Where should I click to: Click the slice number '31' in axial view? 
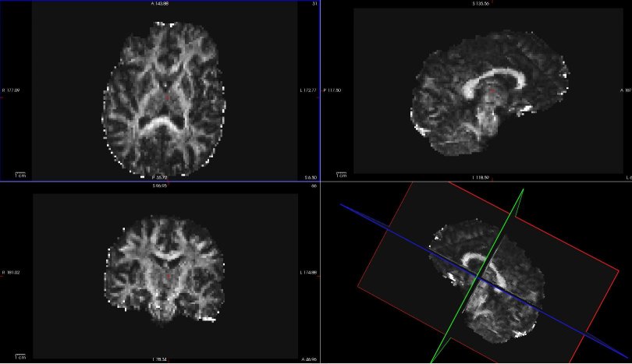coord(314,4)
